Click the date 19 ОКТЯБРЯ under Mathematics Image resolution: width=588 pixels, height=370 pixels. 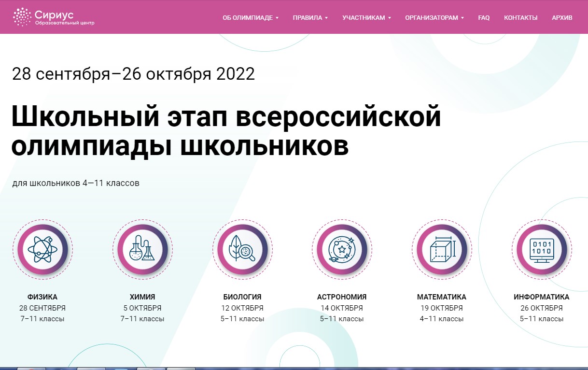pyautogui.click(x=442, y=308)
